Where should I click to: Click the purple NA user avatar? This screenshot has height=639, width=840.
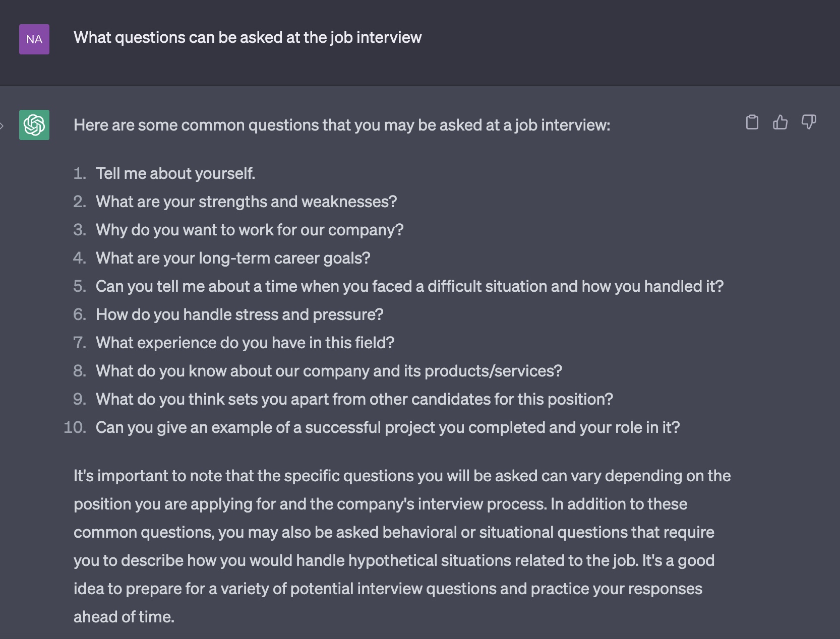pos(34,39)
